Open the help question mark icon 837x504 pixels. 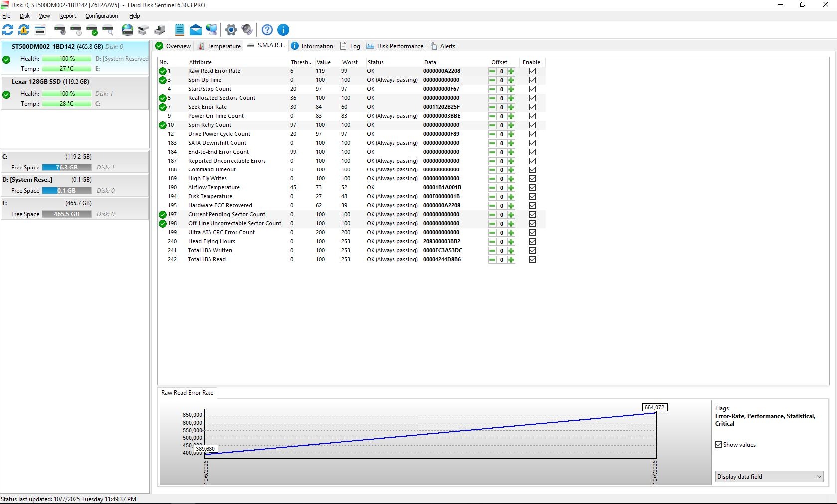click(x=267, y=30)
